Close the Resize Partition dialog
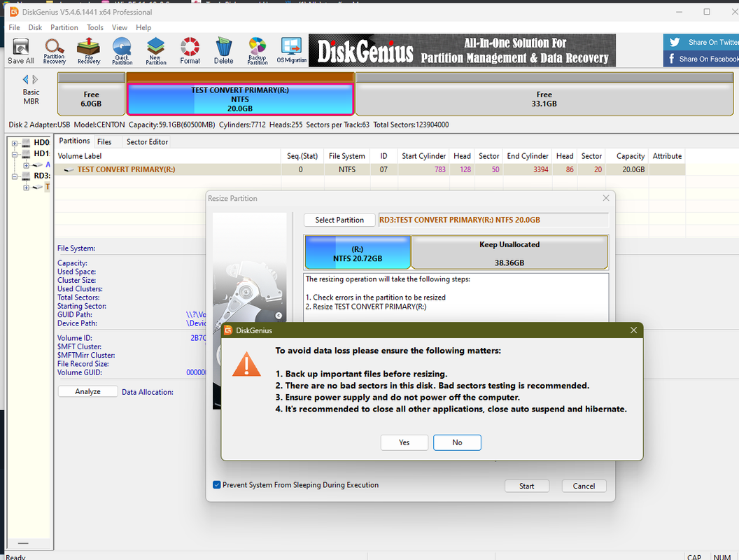Screen dimensions: 739x560 (606, 198)
